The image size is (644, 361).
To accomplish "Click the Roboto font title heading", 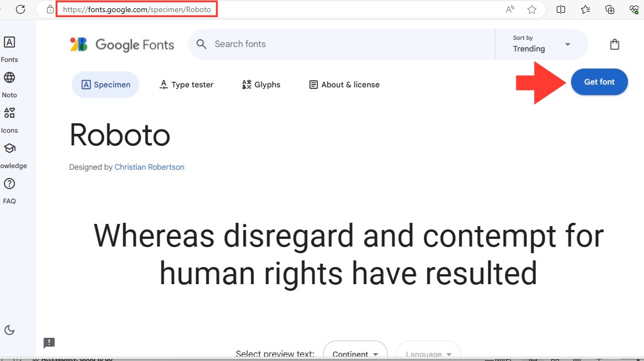I will coord(119,135).
